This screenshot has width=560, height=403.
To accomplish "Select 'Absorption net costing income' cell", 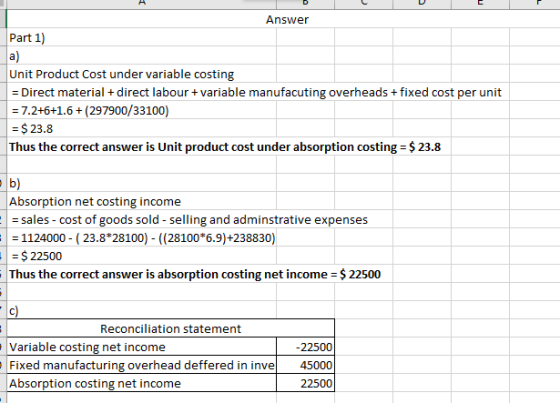I will pyautogui.click(x=141, y=201).
